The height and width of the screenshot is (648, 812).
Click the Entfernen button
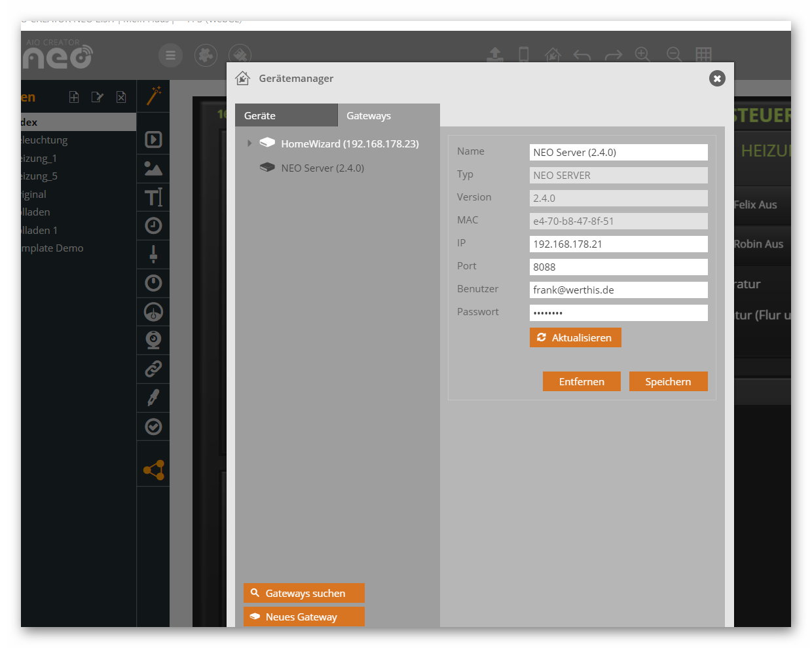click(581, 381)
